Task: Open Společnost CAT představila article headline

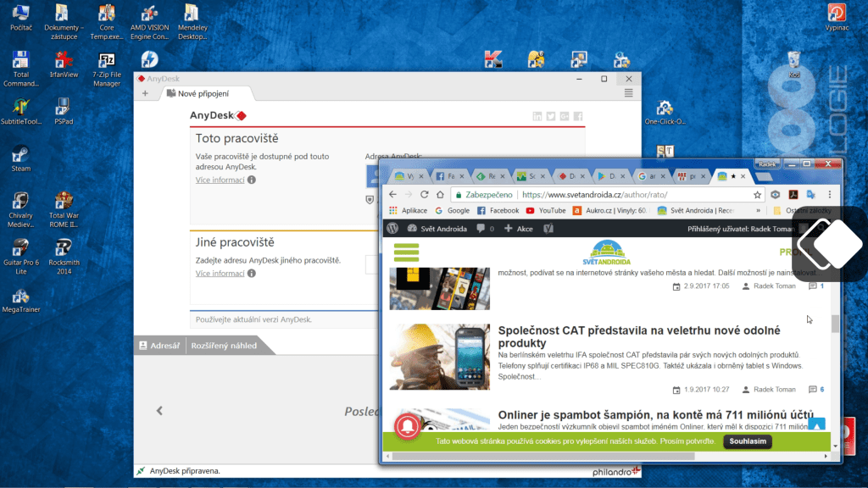Action: coord(639,336)
